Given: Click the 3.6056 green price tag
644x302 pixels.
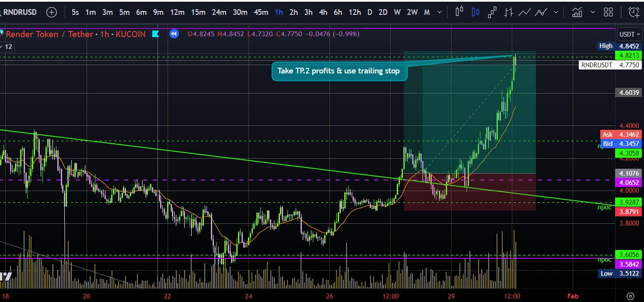Looking at the screenshot, I should [x=628, y=255].
